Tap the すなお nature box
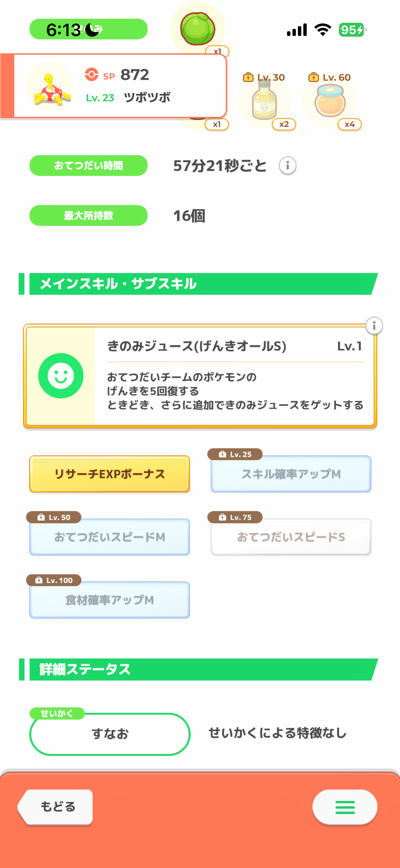This screenshot has height=868, width=400. [x=110, y=734]
